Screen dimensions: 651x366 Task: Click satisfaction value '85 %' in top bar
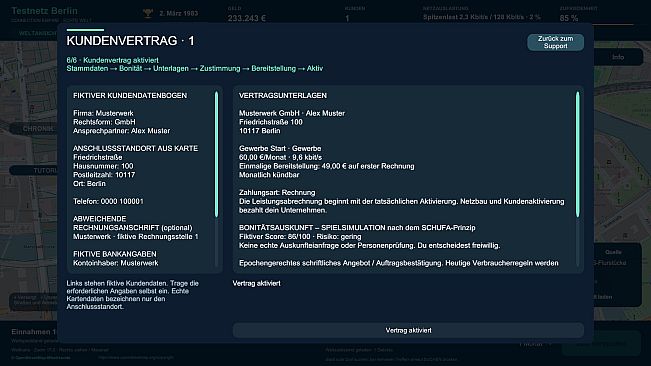pos(569,18)
